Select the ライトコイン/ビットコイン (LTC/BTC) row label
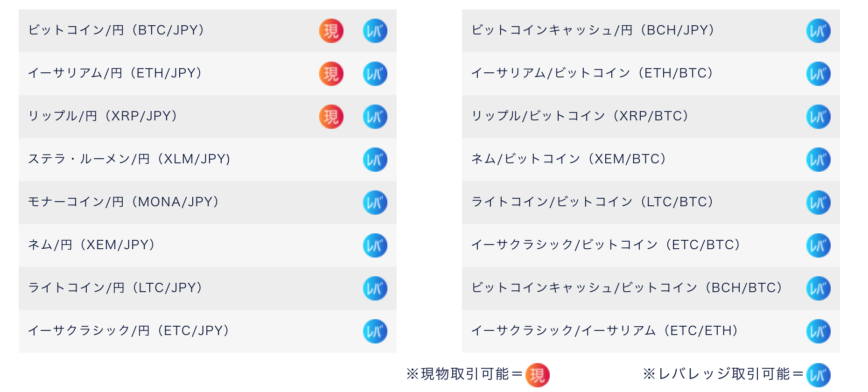This screenshot has width=868, height=392. 593,202
